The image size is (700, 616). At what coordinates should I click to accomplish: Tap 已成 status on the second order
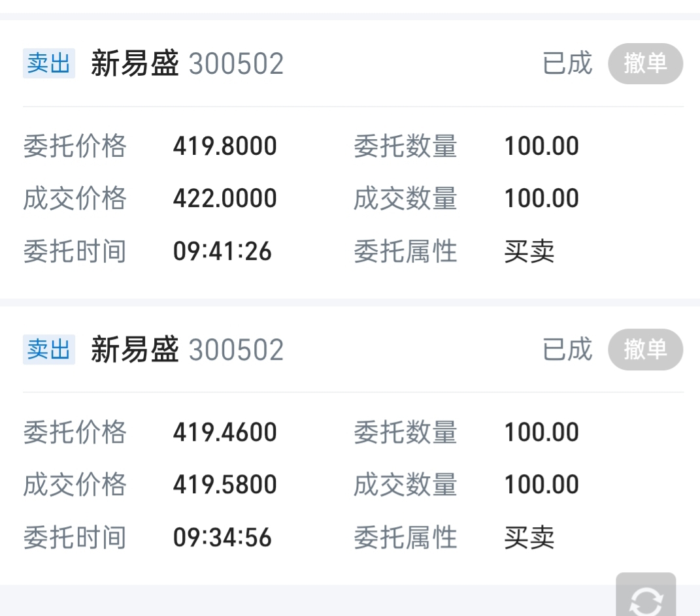567,349
